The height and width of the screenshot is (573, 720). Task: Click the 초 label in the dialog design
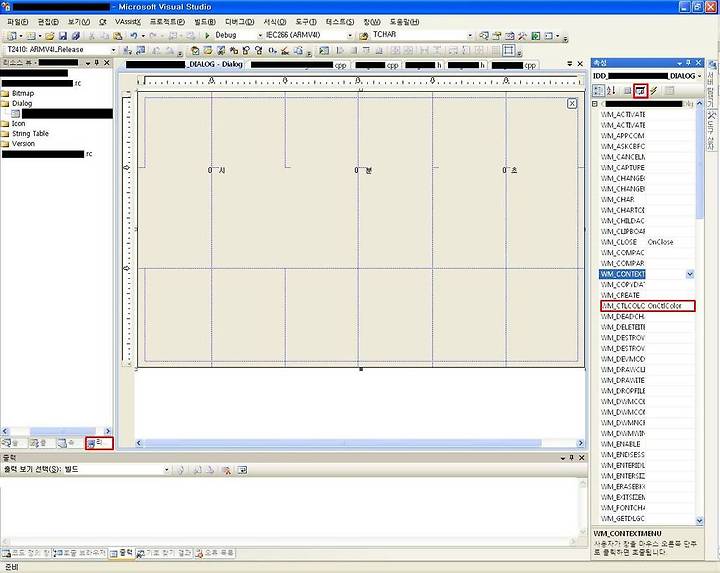click(x=514, y=170)
